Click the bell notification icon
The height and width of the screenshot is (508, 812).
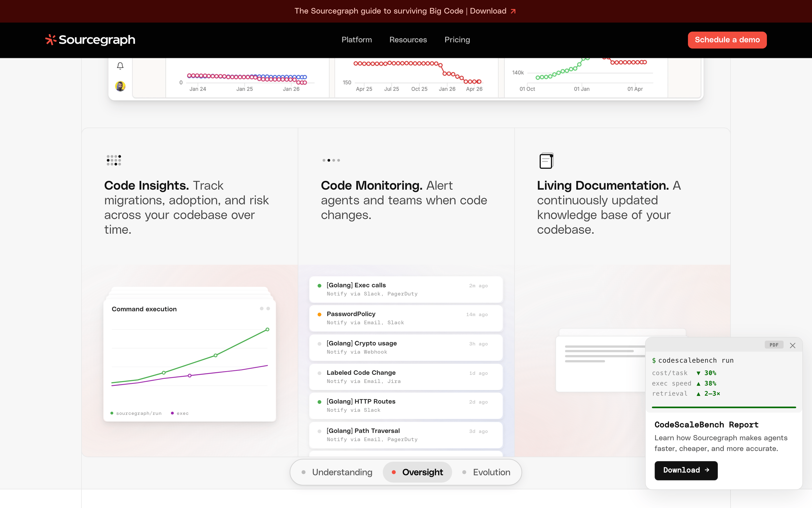click(120, 66)
